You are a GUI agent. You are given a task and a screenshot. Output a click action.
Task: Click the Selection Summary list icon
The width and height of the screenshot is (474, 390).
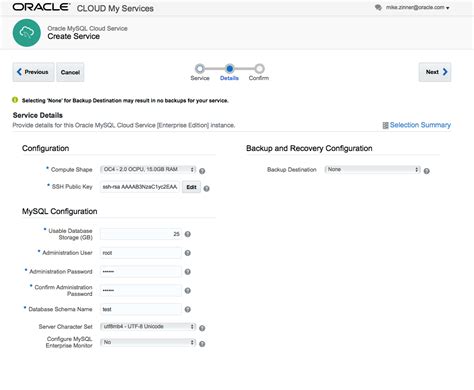[x=385, y=125]
